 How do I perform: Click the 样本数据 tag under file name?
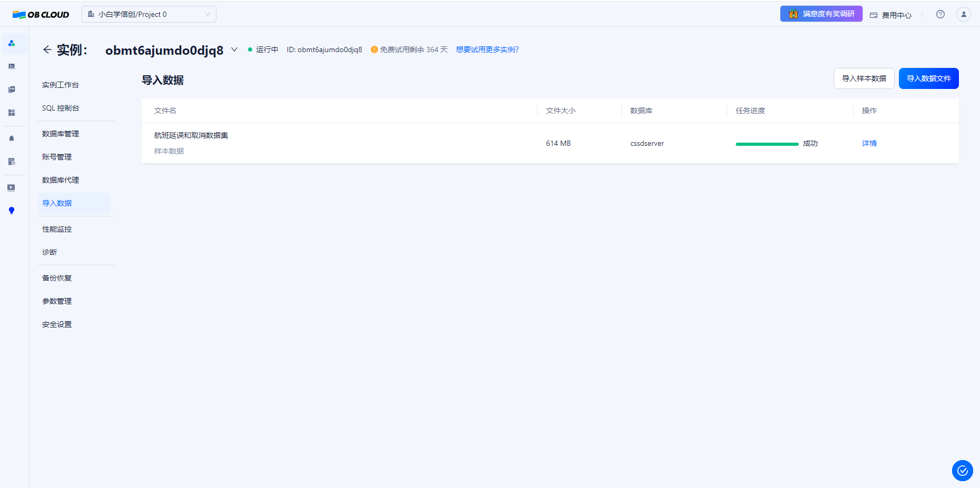(x=169, y=151)
